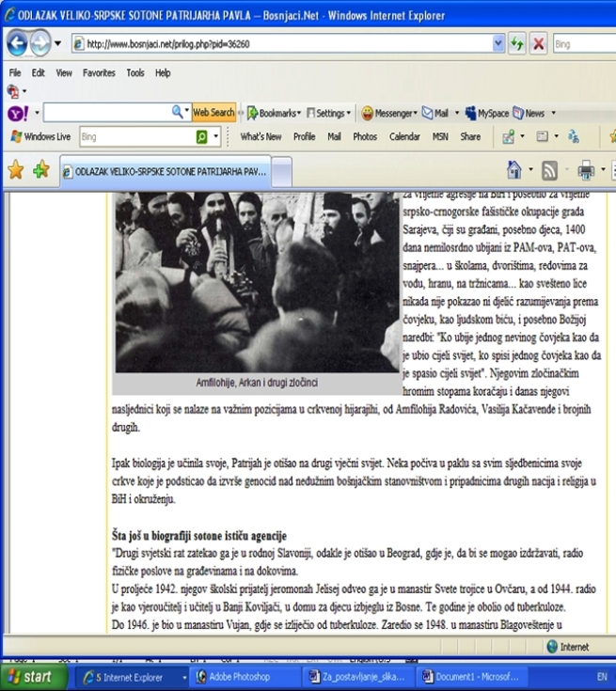
Task: Click the Windows start button
Action: coord(34,677)
